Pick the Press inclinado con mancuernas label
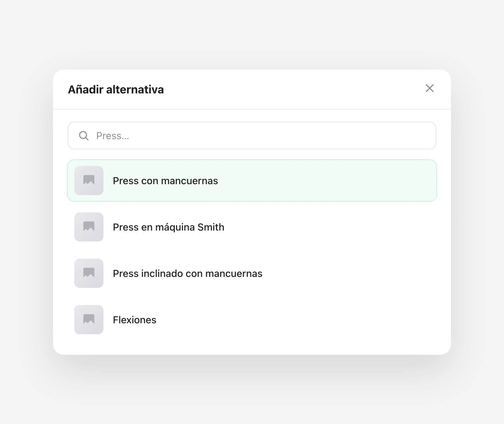Image resolution: width=504 pixels, height=424 pixels. (x=188, y=274)
